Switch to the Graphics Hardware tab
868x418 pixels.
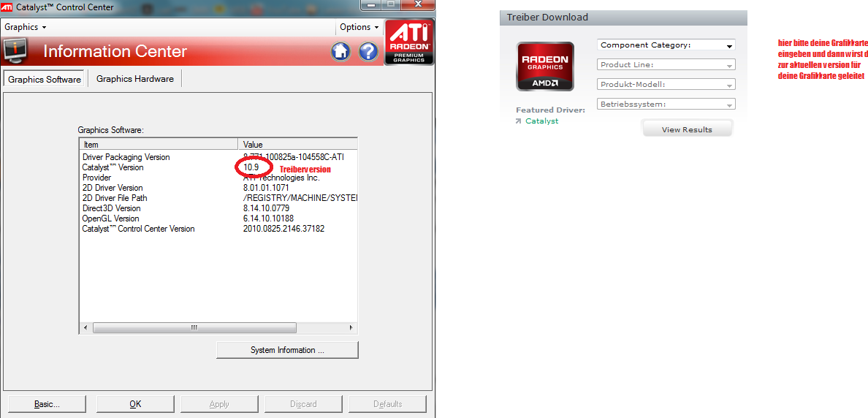coord(135,79)
